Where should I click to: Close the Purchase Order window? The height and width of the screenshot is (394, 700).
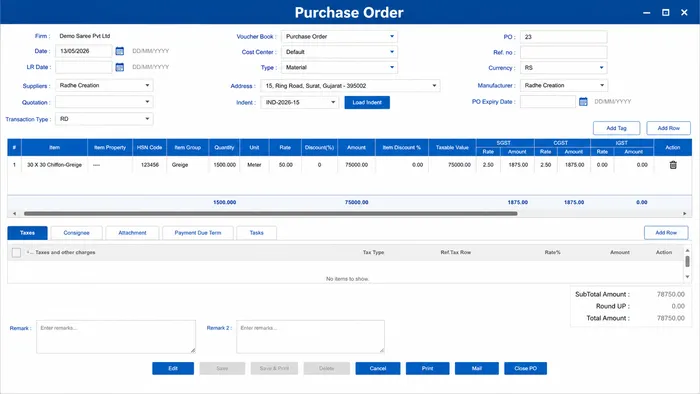coord(684,12)
